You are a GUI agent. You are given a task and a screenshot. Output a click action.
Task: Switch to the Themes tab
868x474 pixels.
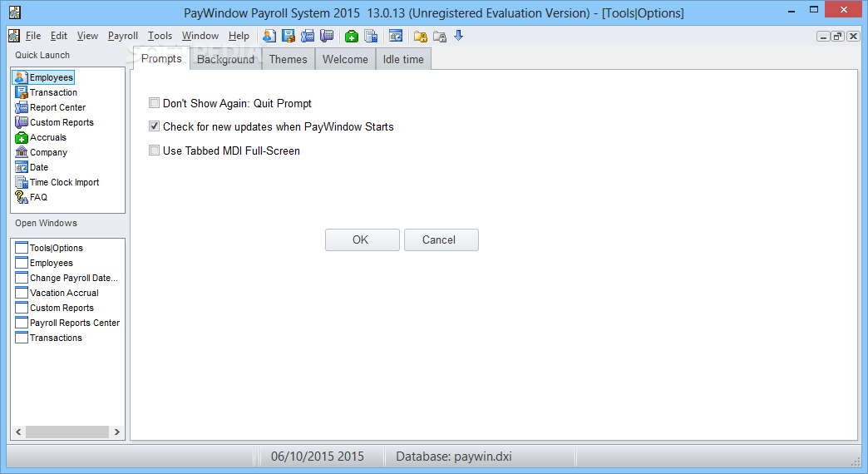(x=288, y=59)
